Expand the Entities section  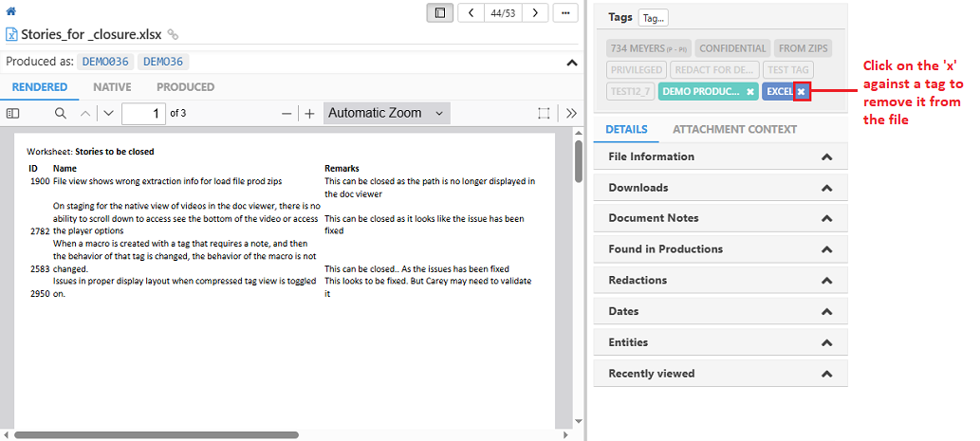721,342
